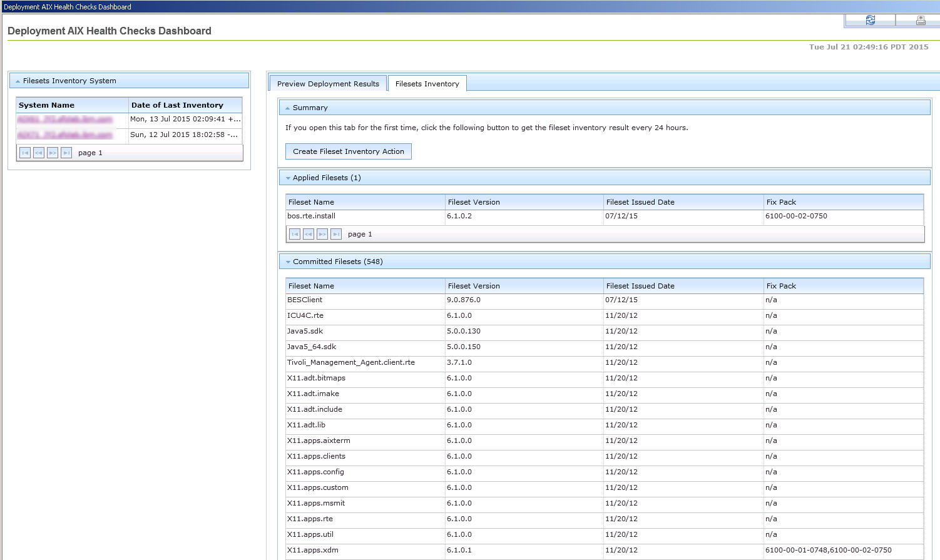The height and width of the screenshot is (560, 940).
Task: Switch to Preview Deployment Results tab
Action: [328, 84]
